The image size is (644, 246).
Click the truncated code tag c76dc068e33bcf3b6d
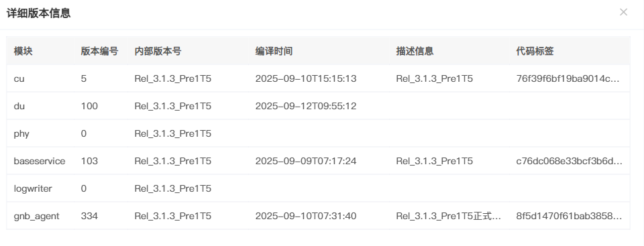click(570, 161)
